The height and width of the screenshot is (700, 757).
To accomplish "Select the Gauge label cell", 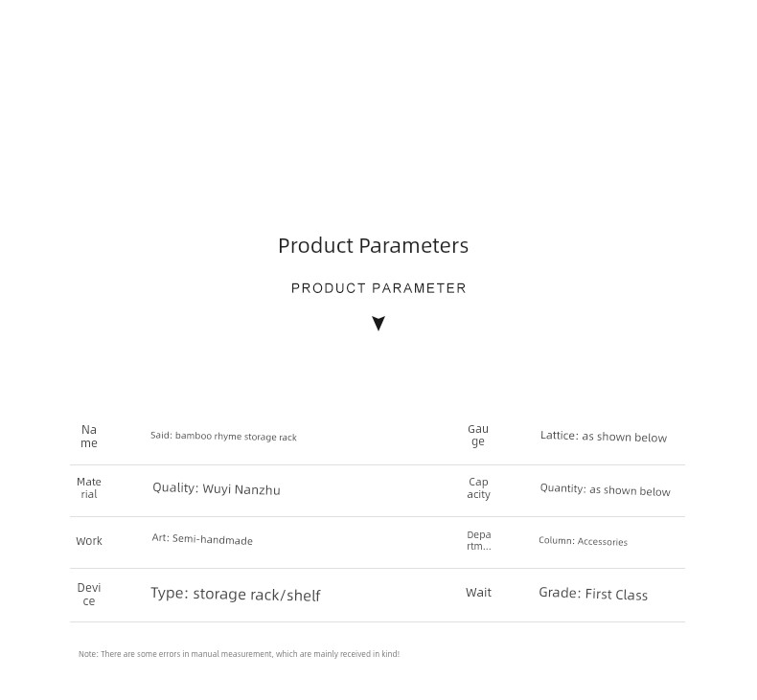I will point(478,435).
